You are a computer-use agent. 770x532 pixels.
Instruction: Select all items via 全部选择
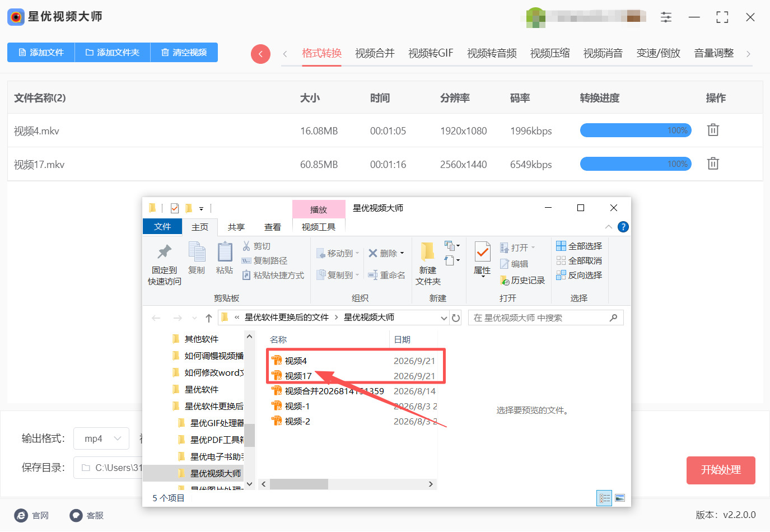(579, 246)
